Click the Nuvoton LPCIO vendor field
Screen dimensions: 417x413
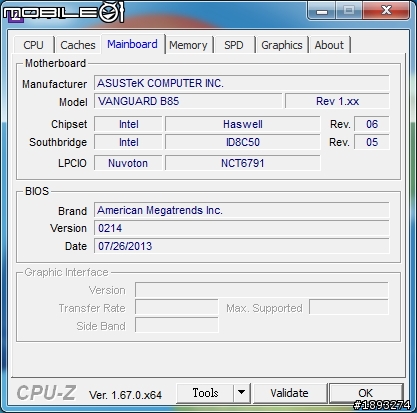click(128, 163)
